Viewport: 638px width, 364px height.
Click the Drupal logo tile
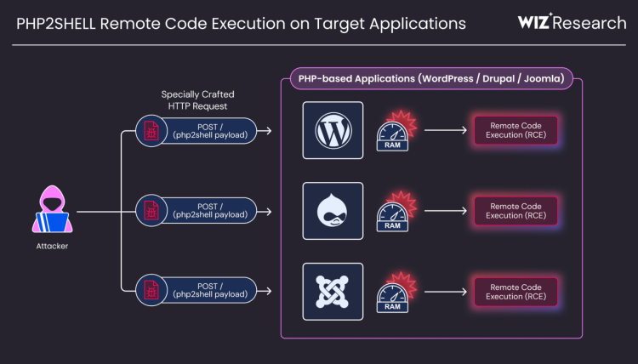tap(333, 211)
